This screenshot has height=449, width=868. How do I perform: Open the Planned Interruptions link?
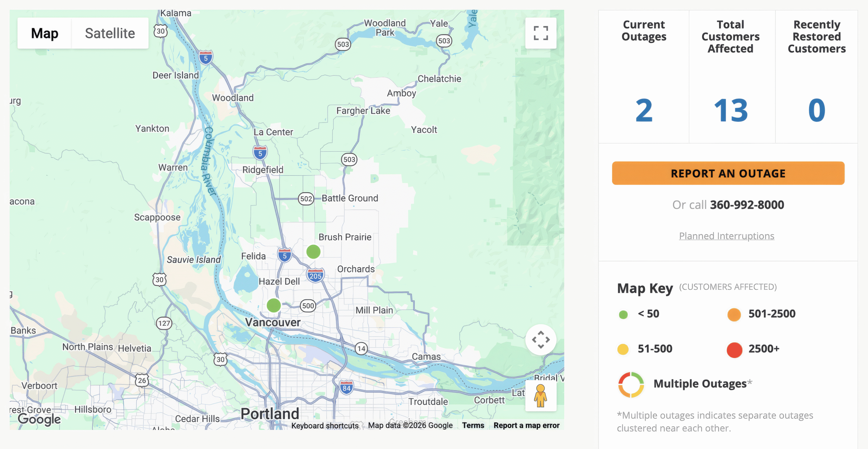tap(727, 236)
